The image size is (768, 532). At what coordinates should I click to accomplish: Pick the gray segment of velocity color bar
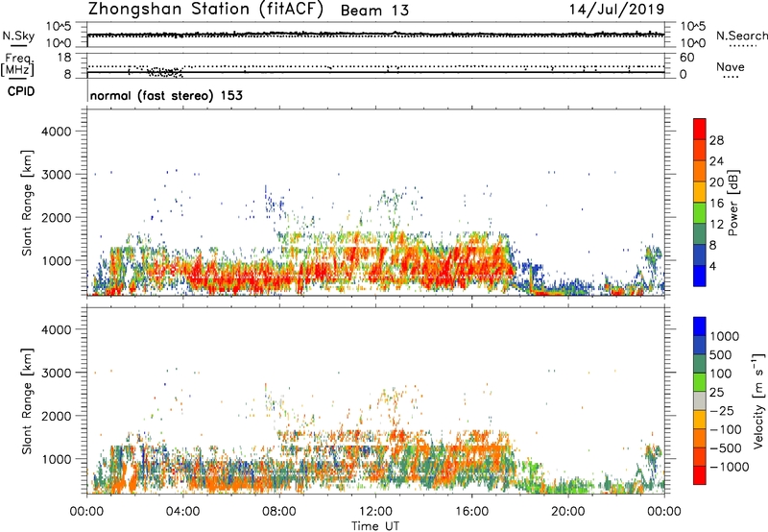coord(700,401)
